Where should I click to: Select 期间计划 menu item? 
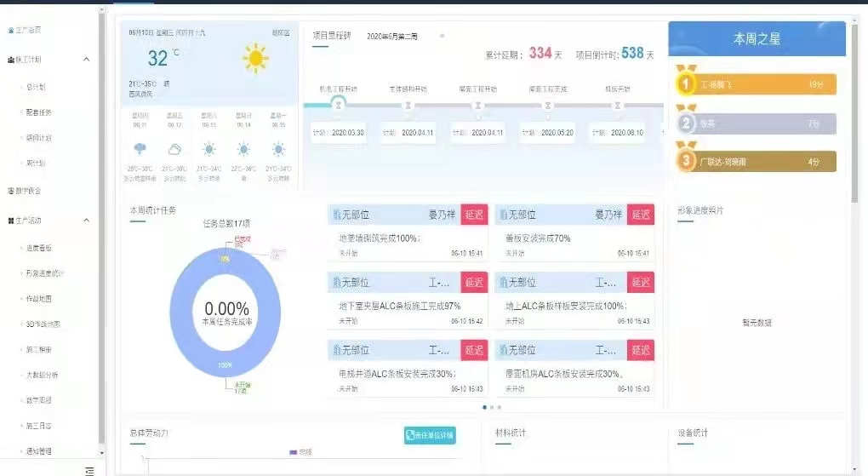(38, 138)
